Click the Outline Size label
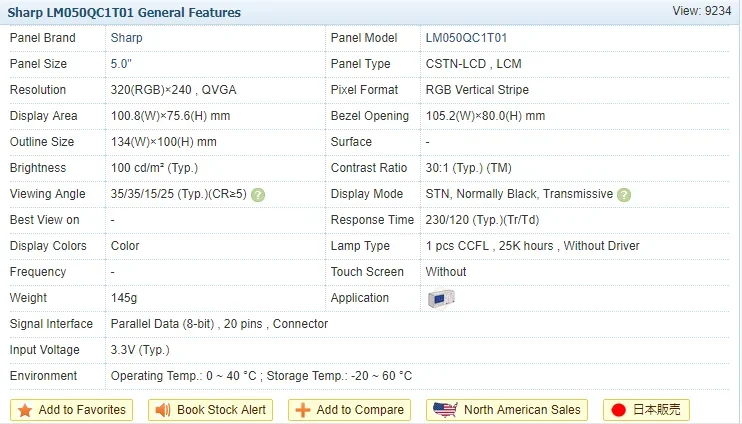 (x=42, y=142)
